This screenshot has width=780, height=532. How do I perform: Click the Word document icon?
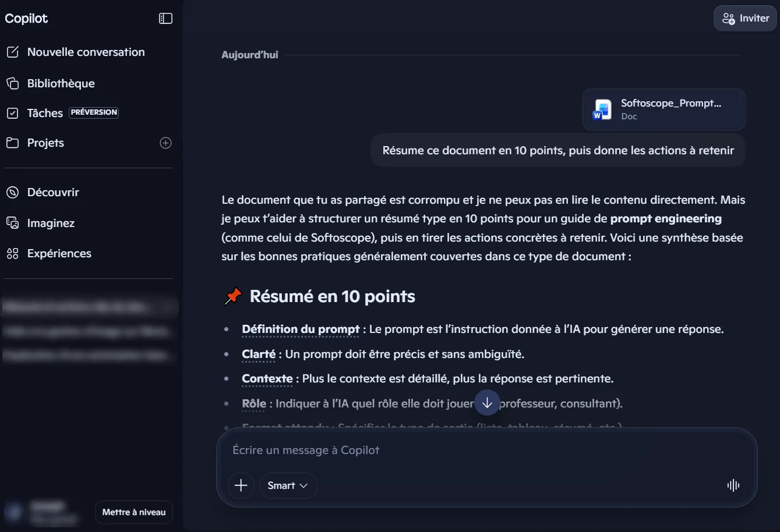pyautogui.click(x=602, y=109)
